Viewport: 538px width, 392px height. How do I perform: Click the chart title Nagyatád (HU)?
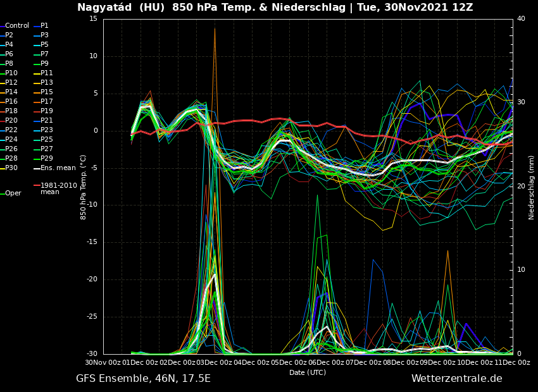[x=122, y=8]
